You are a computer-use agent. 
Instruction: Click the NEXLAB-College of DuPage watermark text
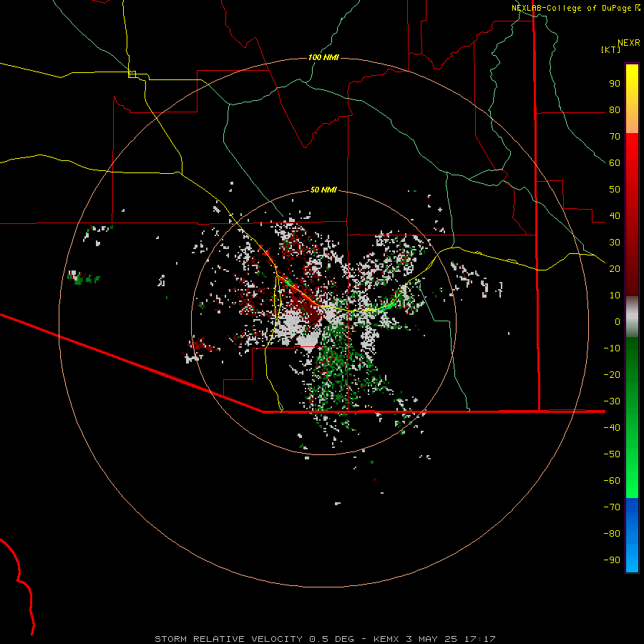click(x=571, y=8)
